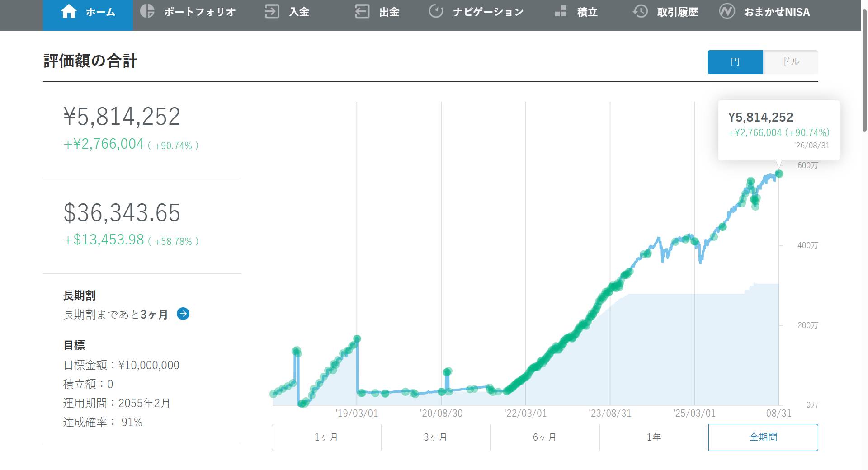The width and height of the screenshot is (868, 470).
Task: Click the deposit arrow icon
Action: click(x=272, y=11)
